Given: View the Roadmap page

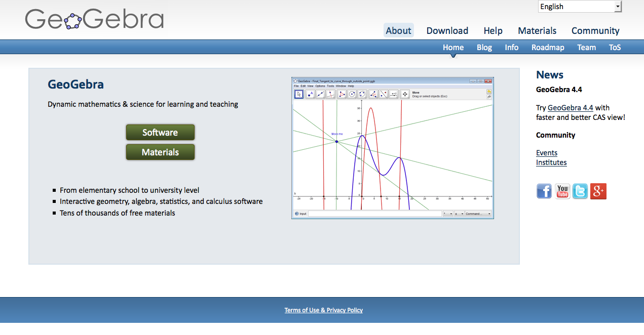Looking at the screenshot, I should pos(548,47).
